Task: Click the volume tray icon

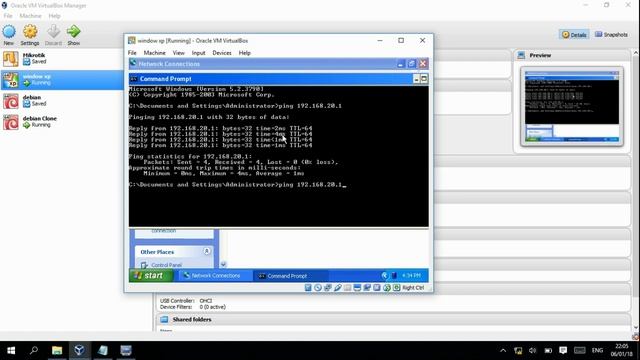Action: coord(533,351)
